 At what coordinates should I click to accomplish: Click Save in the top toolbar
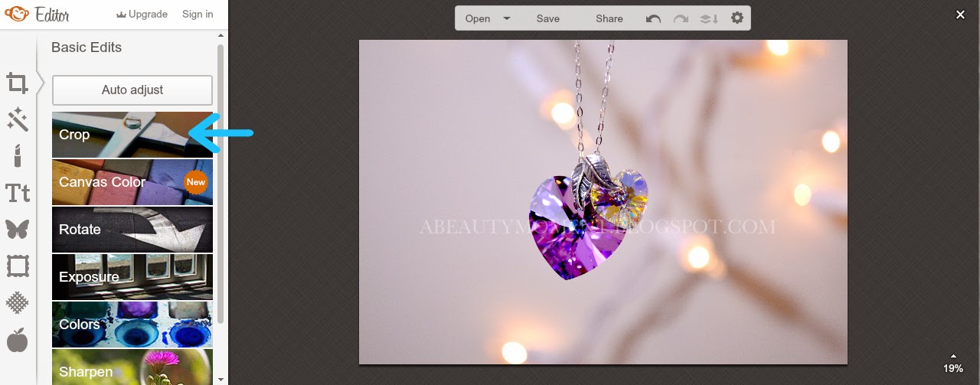click(x=548, y=18)
